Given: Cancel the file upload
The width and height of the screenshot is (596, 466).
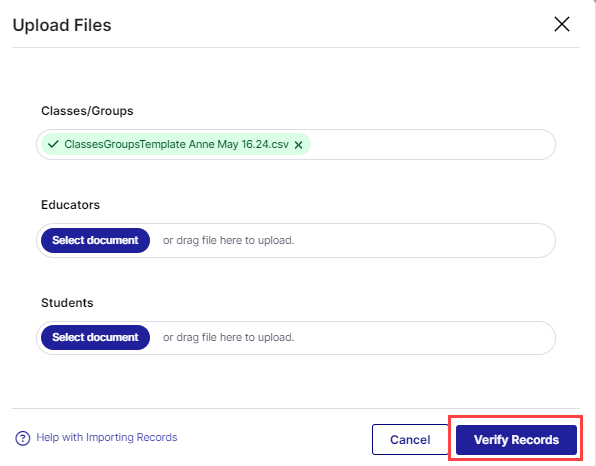Looking at the screenshot, I should point(410,439).
